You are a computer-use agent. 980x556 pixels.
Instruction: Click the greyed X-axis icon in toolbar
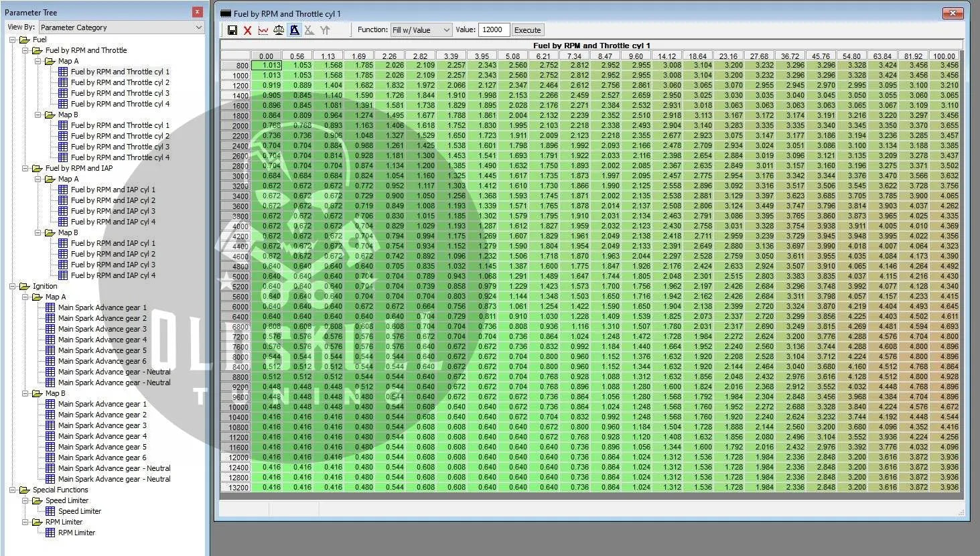[x=309, y=30]
